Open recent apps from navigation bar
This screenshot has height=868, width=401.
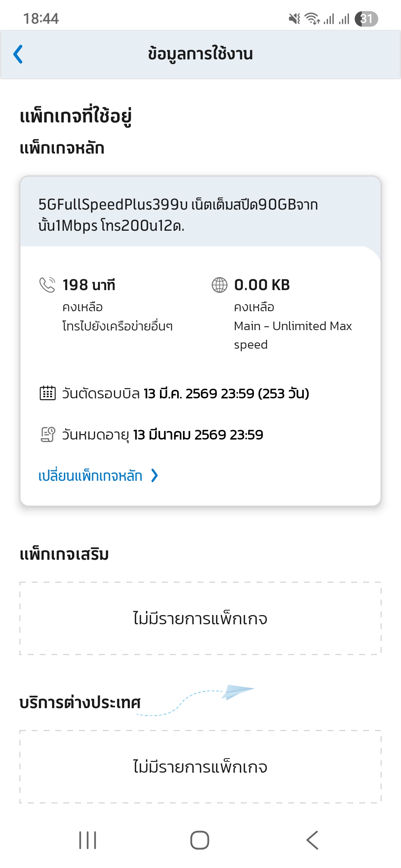[x=88, y=840]
